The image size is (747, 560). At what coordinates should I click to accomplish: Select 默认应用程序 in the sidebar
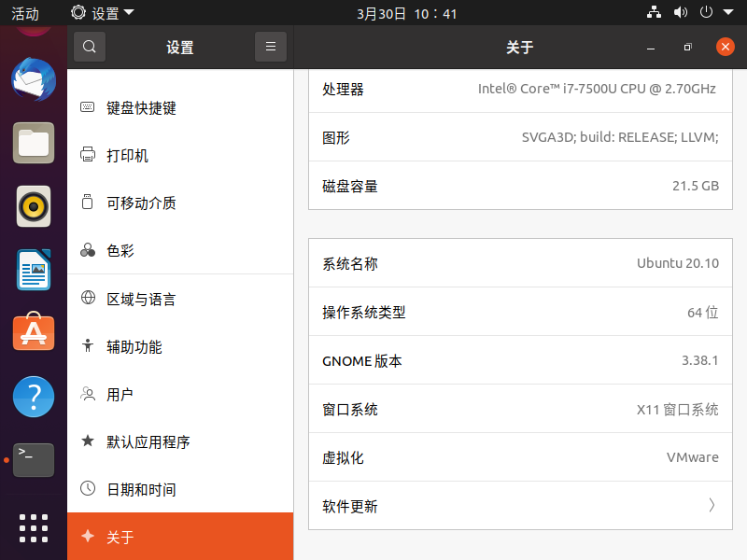click(x=180, y=441)
